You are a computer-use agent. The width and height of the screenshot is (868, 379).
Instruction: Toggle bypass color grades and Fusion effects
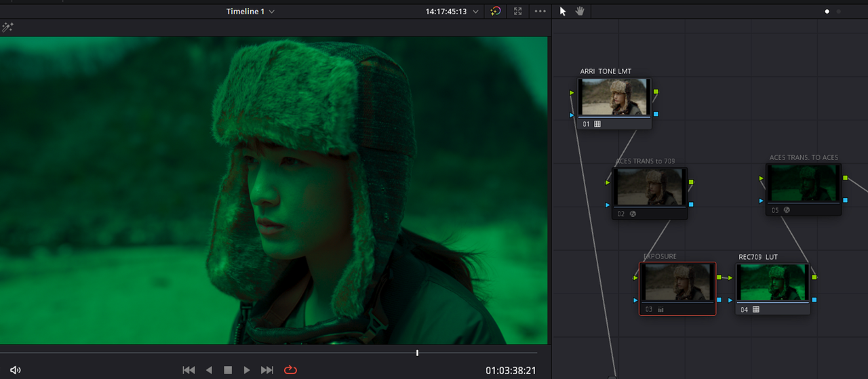(496, 12)
